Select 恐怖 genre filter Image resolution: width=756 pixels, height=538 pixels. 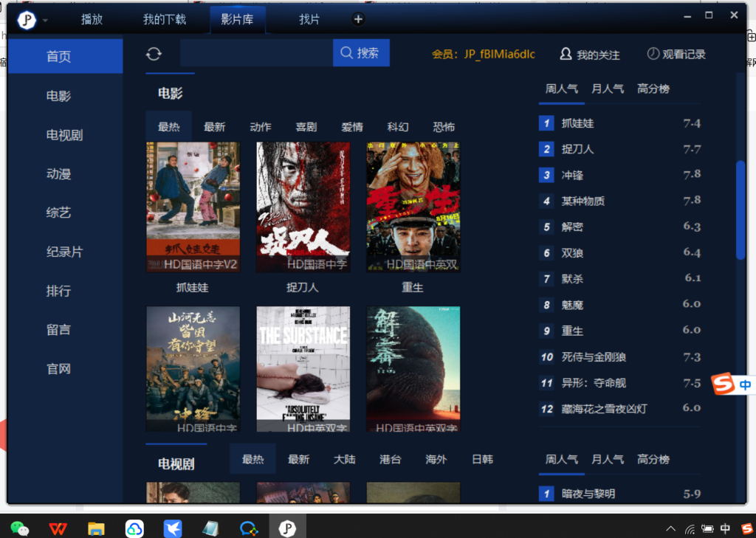[x=444, y=127]
